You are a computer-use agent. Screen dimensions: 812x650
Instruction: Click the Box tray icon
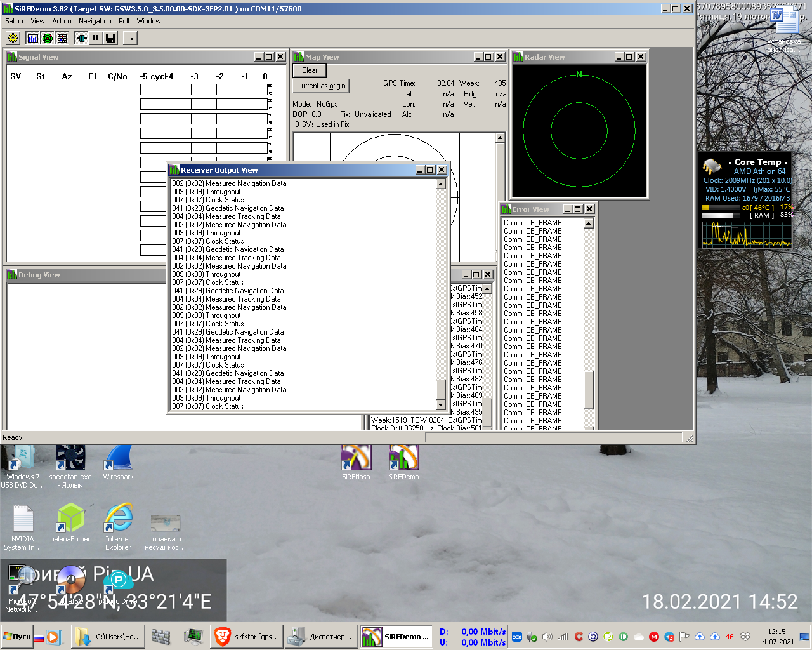click(517, 637)
